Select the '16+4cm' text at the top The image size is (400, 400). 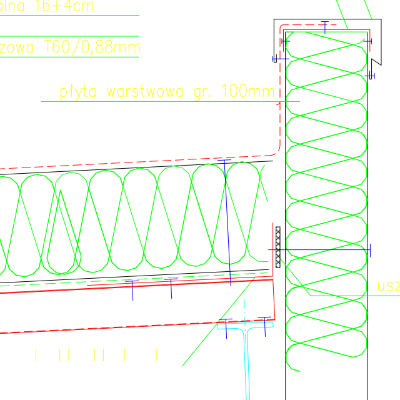pyautogui.click(x=64, y=6)
